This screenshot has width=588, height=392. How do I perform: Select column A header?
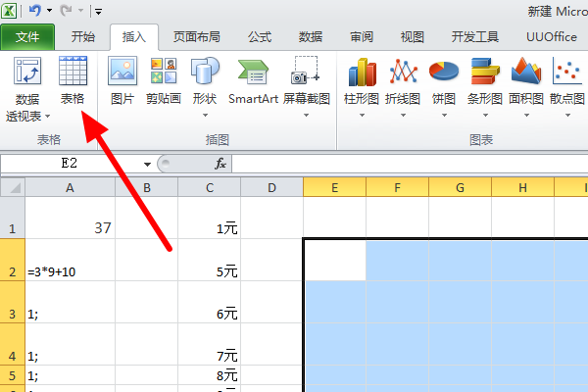[70, 187]
